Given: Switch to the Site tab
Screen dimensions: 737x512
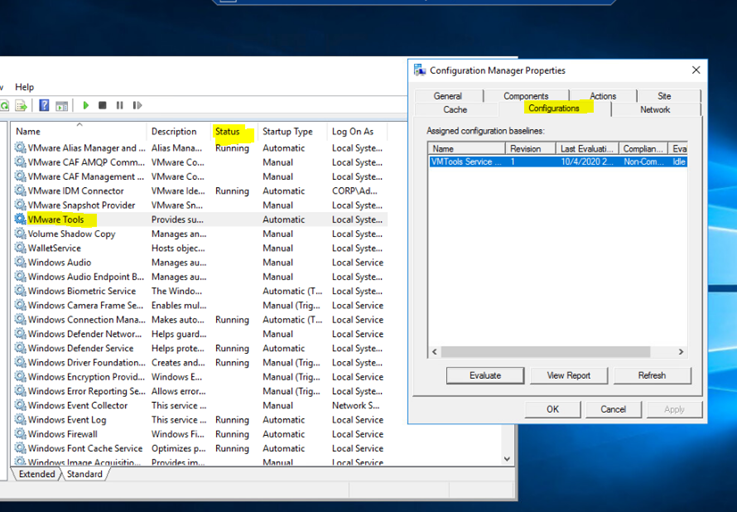Looking at the screenshot, I should click(x=664, y=96).
